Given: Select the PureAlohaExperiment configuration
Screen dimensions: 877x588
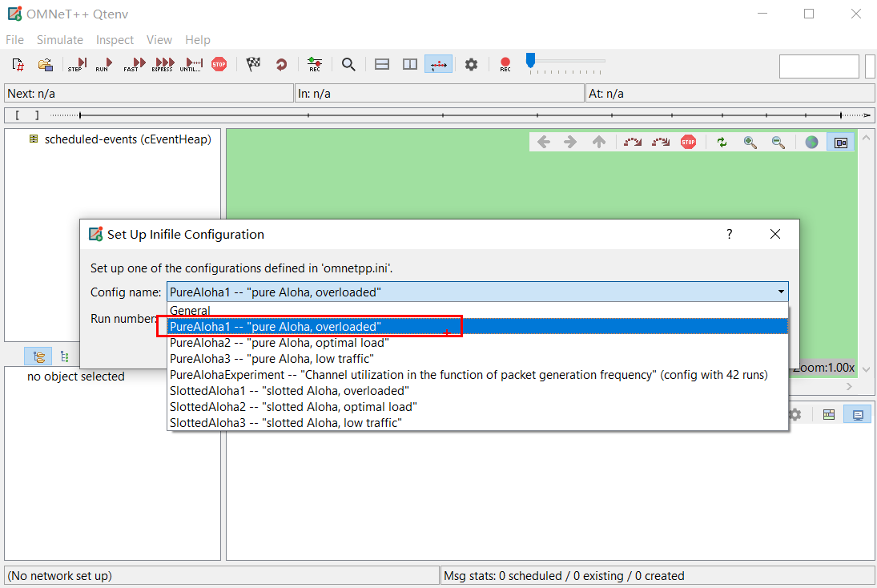Looking at the screenshot, I should (x=477, y=375).
